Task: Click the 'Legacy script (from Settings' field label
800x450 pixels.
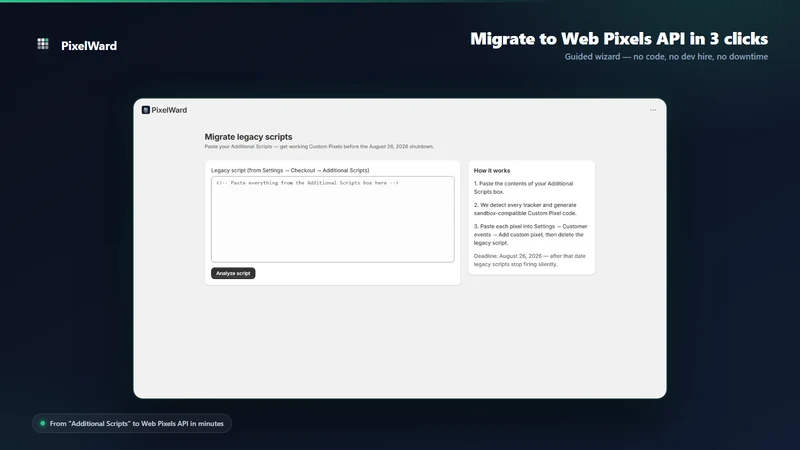Action: 290,170
